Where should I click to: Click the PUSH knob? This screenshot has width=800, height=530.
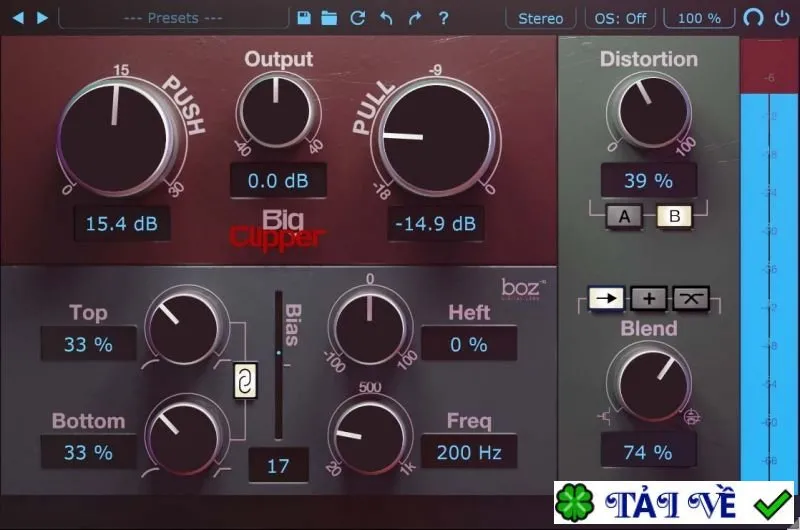(115, 138)
